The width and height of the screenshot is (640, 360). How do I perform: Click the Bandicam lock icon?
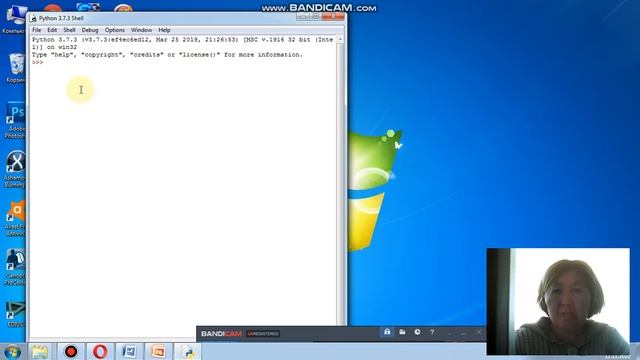387,332
